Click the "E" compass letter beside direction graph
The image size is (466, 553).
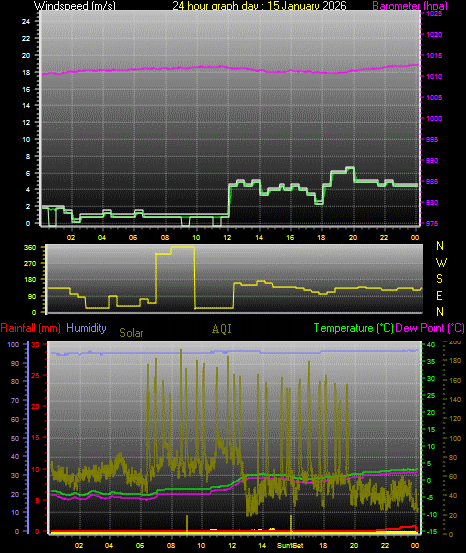tap(439, 296)
